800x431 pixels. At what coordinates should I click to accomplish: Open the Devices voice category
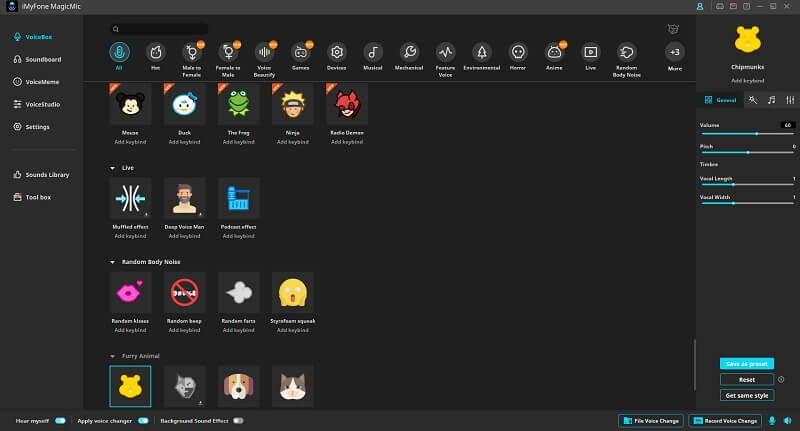(x=337, y=52)
